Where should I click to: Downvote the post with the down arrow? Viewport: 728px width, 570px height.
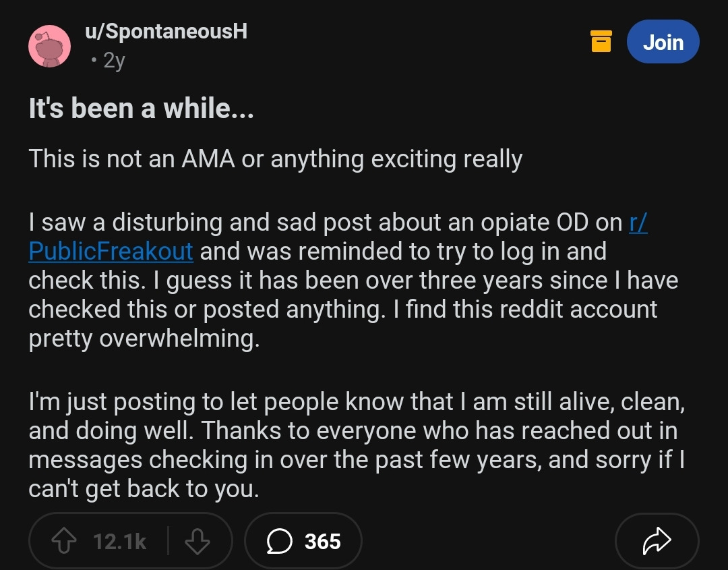click(198, 541)
